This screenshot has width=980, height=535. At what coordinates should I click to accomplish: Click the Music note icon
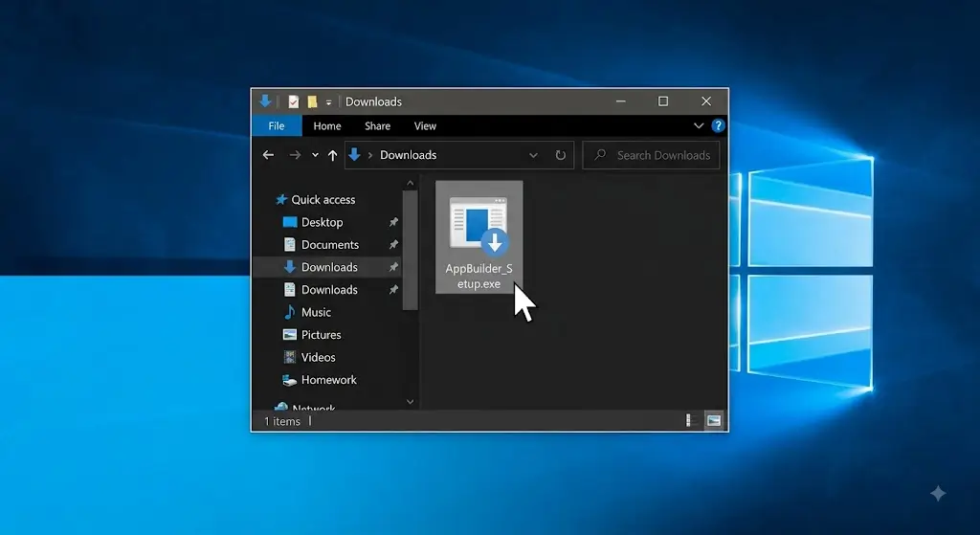pos(289,312)
